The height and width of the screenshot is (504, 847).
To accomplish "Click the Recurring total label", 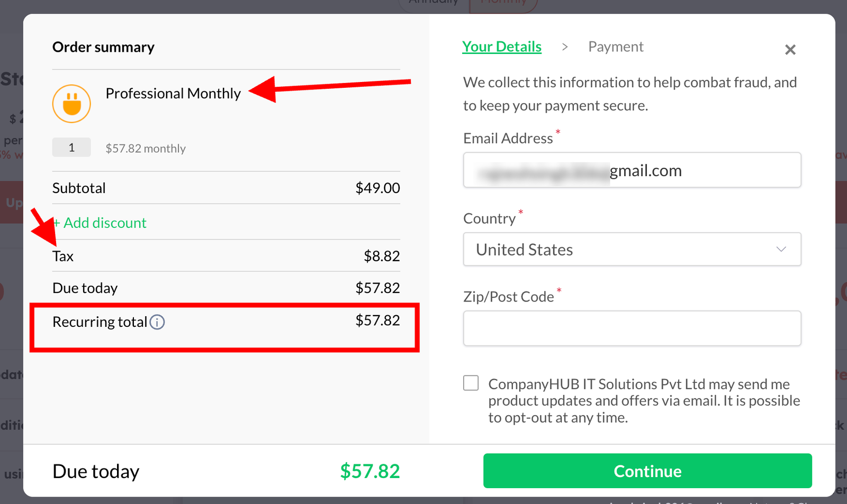I will [x=100, y=322].
